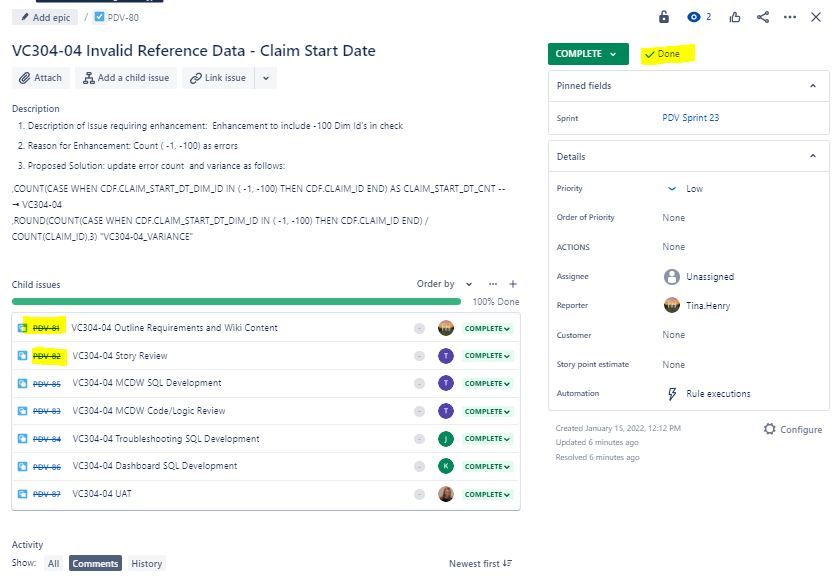Close the issue with X icon

pos(816,17)
